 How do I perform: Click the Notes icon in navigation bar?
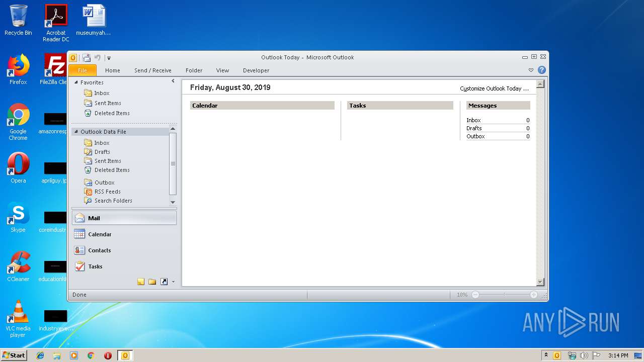pyautogui.click(x=141, y=282)
